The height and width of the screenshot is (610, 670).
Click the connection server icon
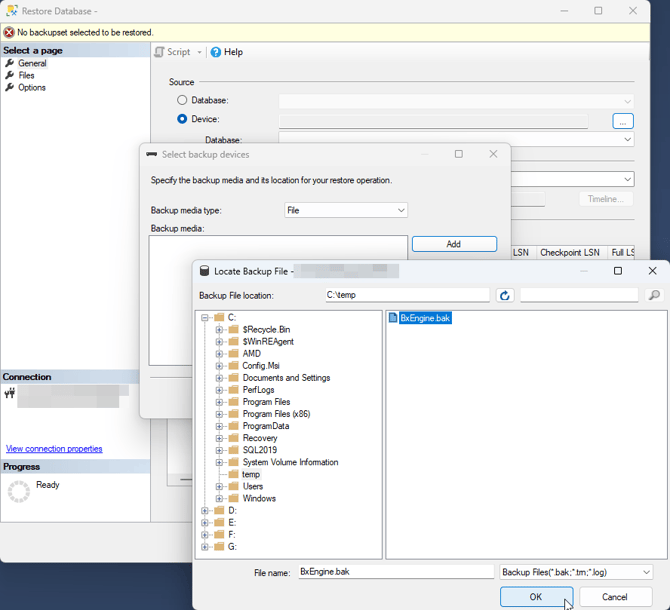[10, 392]
